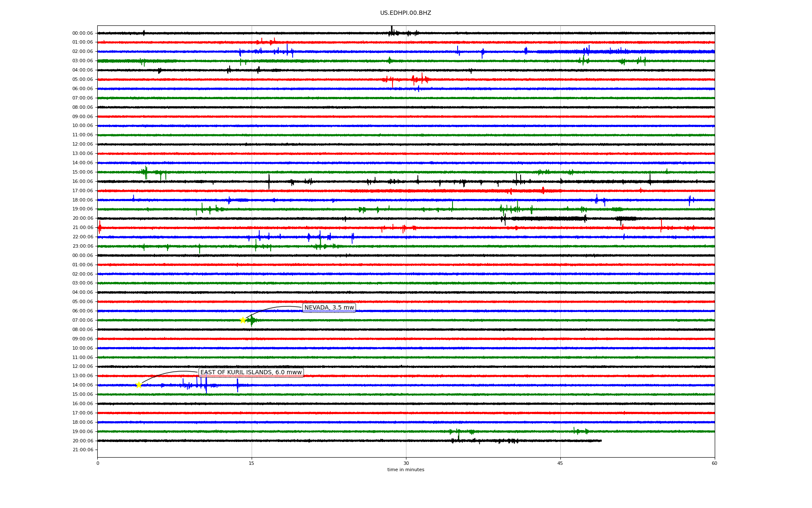Image resolution: width=812 pixels, height=508 pixels.
Task: Click the yellow star marking the Nevada event
Action: [x=243, y=320]
